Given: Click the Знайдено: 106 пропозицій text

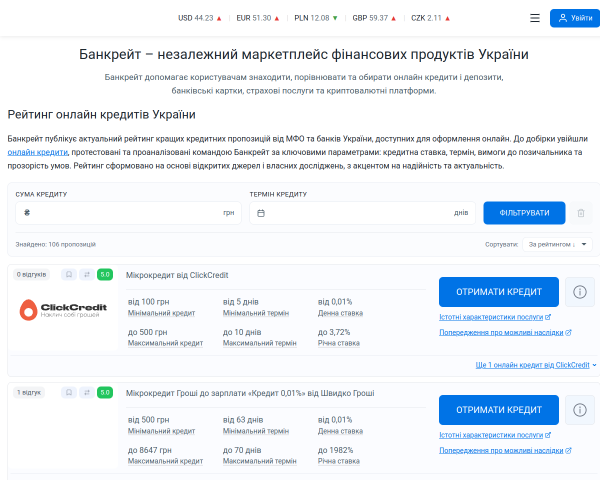Looking at the screenshot, I should [x=55, y=244].
